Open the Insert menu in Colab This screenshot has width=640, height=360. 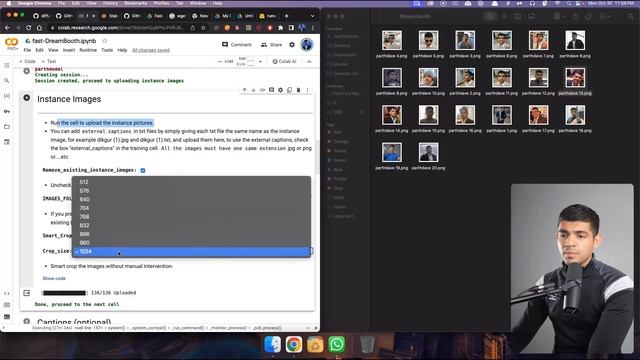(x=69, y=50)
